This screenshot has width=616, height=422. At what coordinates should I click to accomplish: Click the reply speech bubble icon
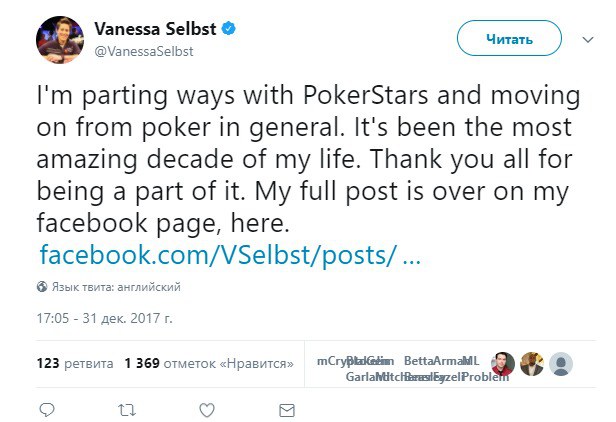46,410
